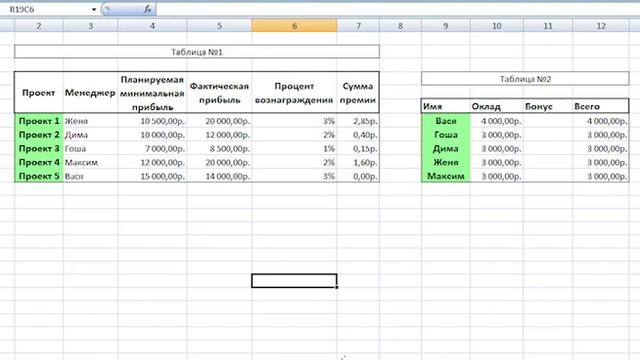
Task: Select the actual profit '14 000,00р.' cell
Action: (220, 176)
